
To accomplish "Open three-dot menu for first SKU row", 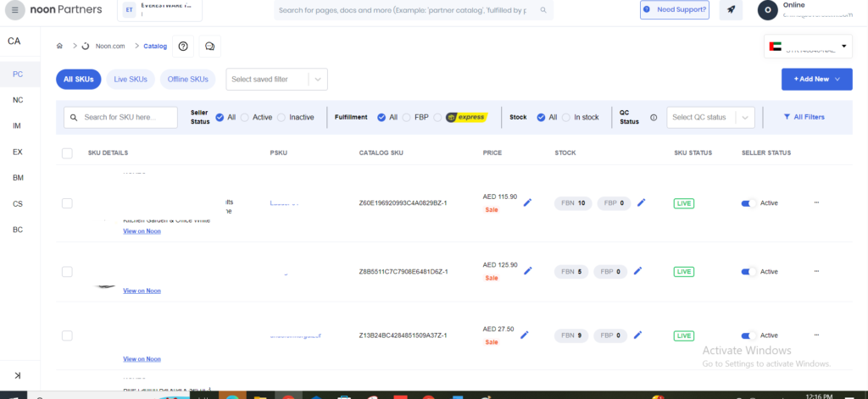I will (x=816, y=202).
